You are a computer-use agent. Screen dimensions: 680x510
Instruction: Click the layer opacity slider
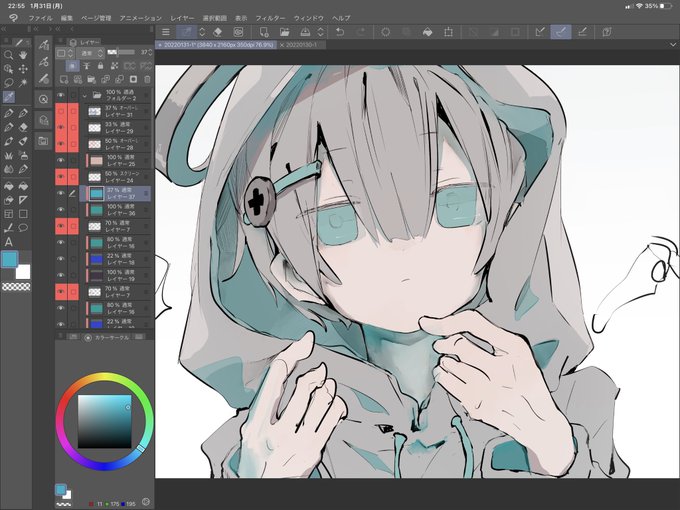tap(120, 52)
